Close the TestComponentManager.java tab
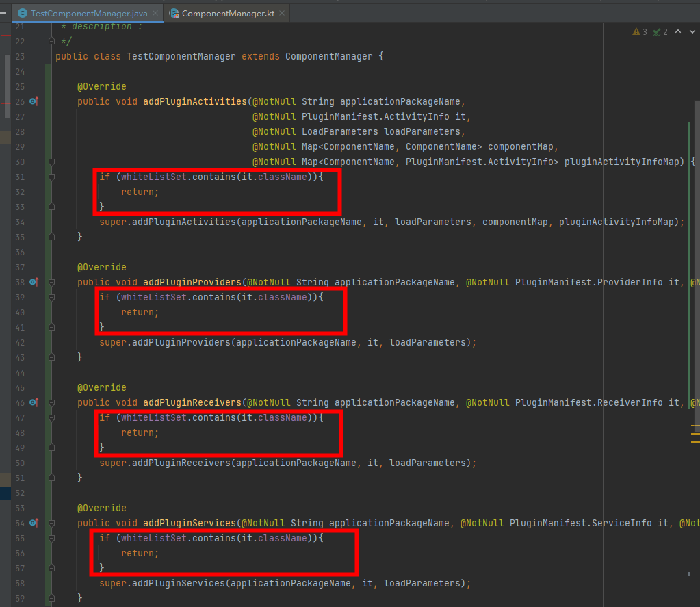 point(155,12)
